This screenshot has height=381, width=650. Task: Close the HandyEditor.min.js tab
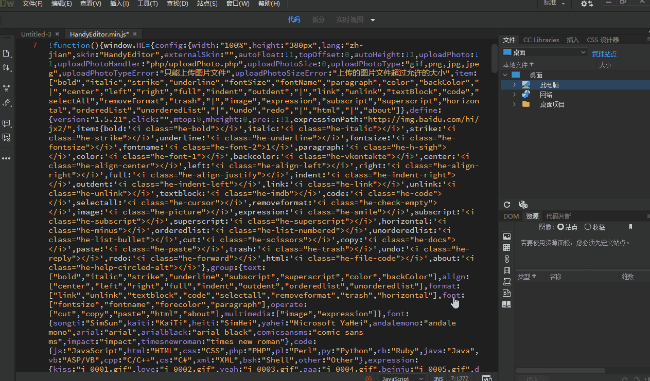coord(135,34)
